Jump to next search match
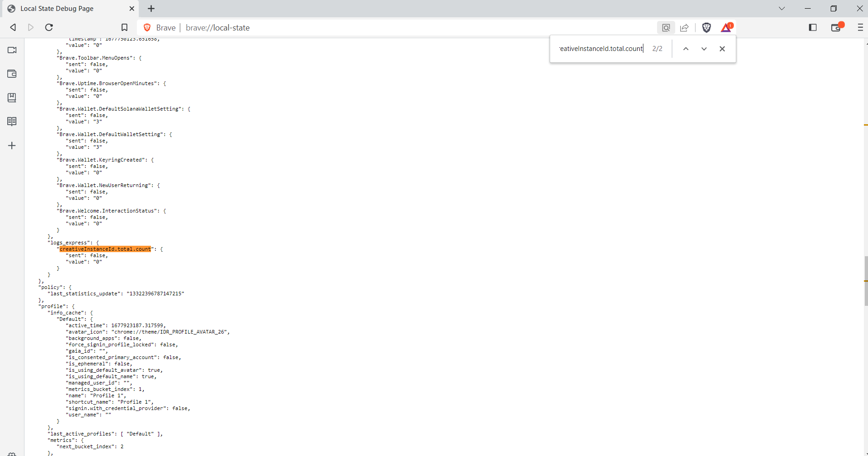Screen dimensions: 868x456 tap(703, 49)
